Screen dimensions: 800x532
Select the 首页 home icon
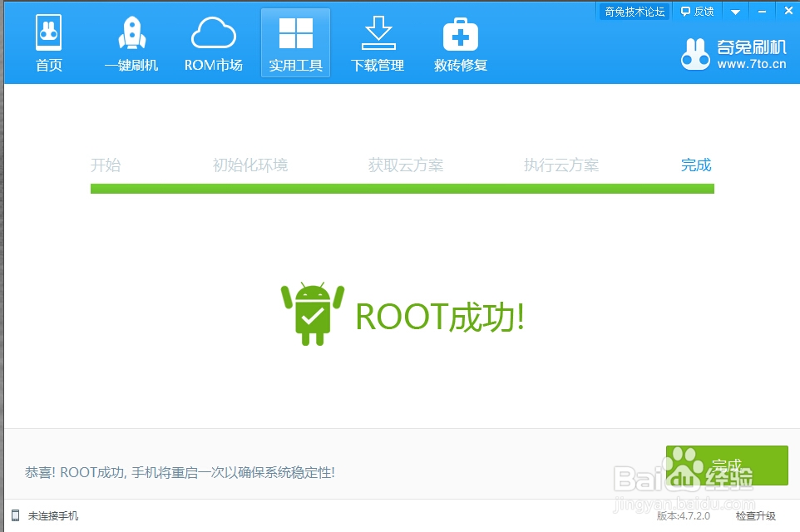[48, 32]
